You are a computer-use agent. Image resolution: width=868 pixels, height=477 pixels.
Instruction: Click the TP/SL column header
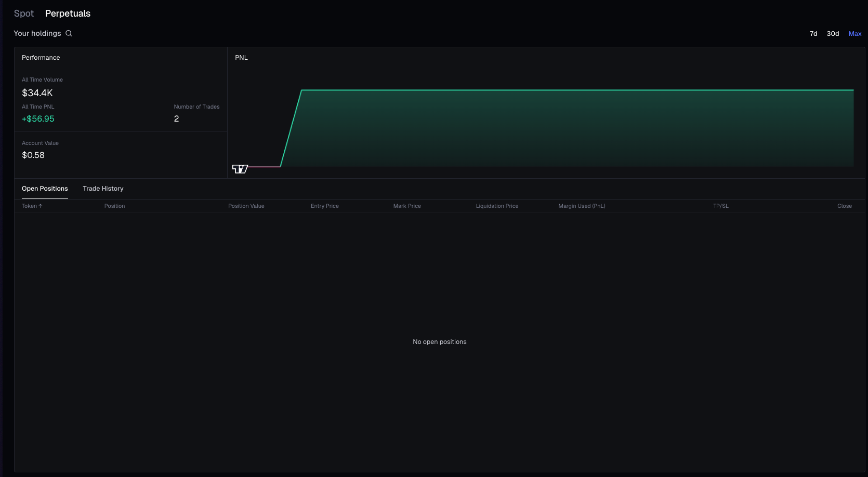coord(720,206)
